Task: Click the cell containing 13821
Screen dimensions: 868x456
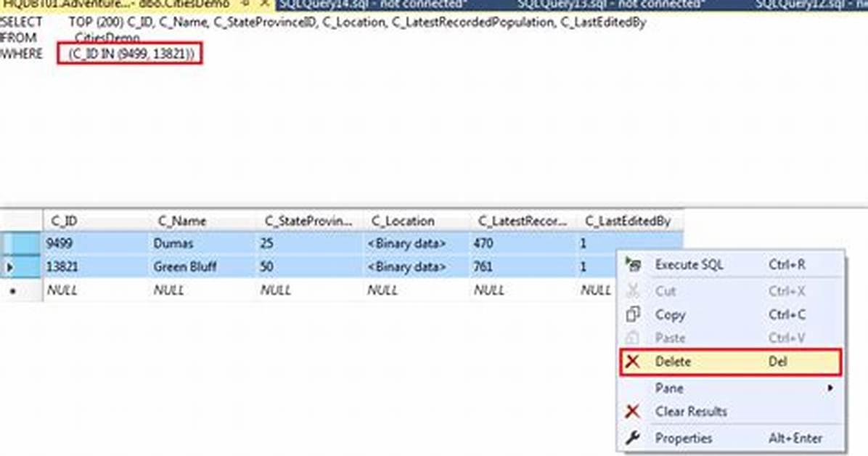Action: 97,266
